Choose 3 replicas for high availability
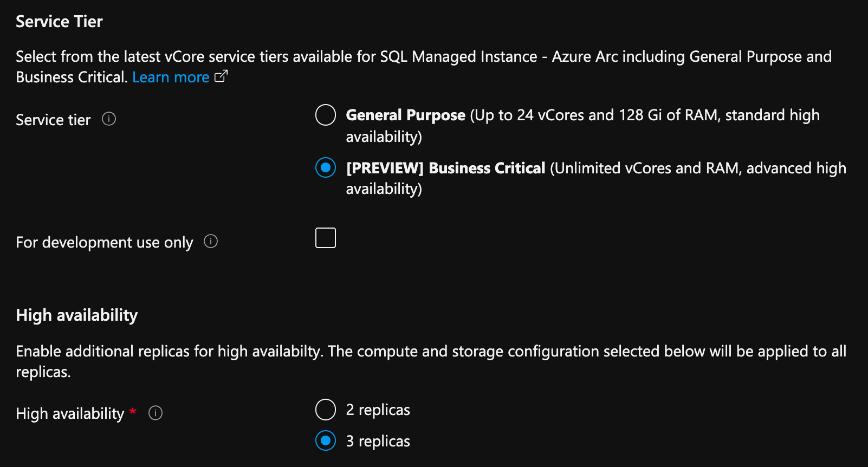Image resolution: width=868 pixels, height=467 pixels. point(325,441)
